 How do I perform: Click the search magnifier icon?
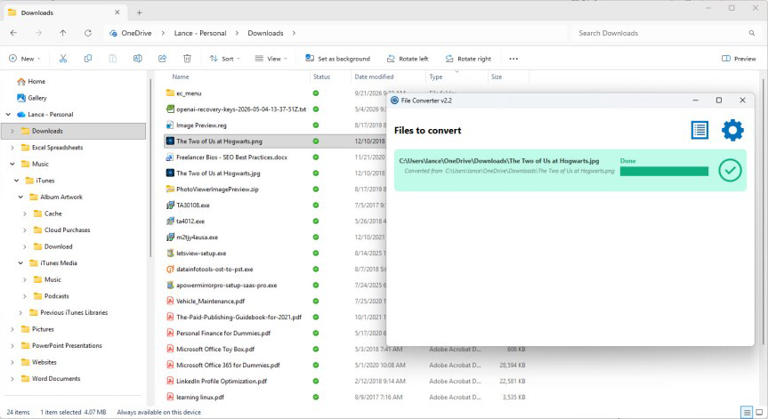pos(752,33)
